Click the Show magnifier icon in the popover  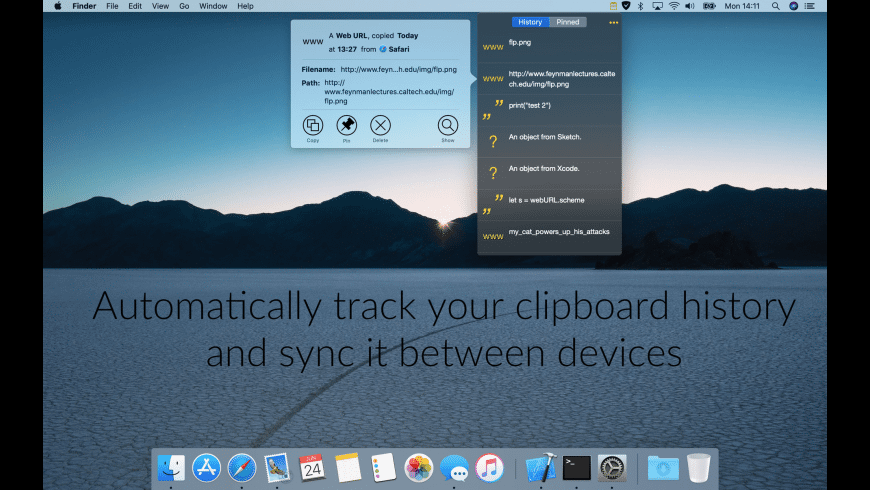pyautogui.click(x=448, y=125)
